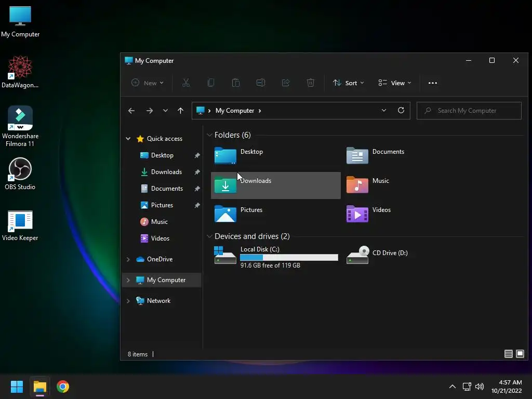Go up one level with up arrow
This screenshot has width=532, height=399.
click(x=180, y=111)
